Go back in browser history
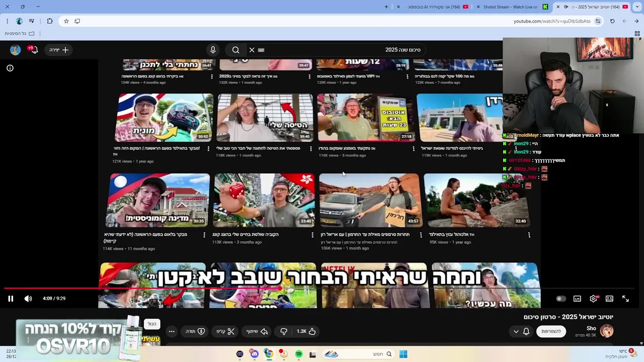 [x=636, y=21]
